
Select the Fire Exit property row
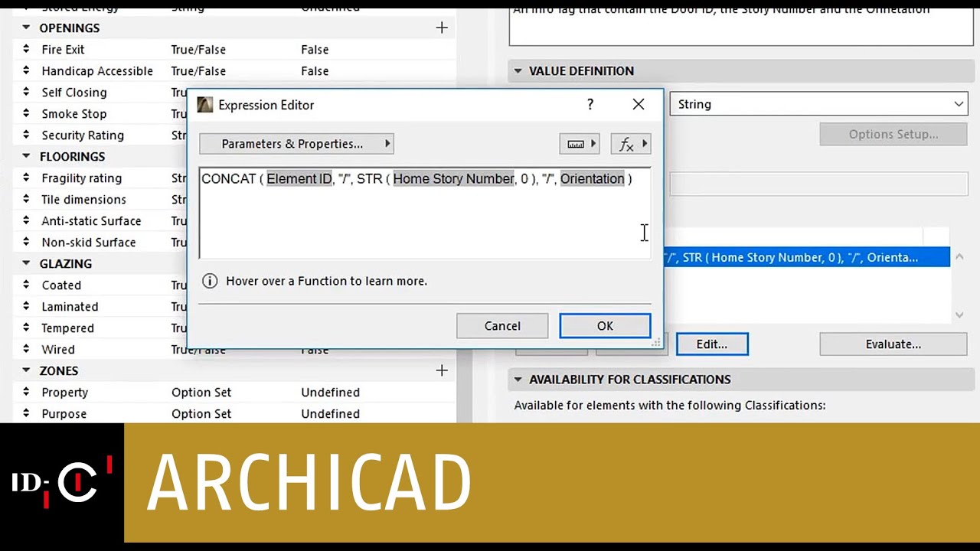tap(236, 49)
